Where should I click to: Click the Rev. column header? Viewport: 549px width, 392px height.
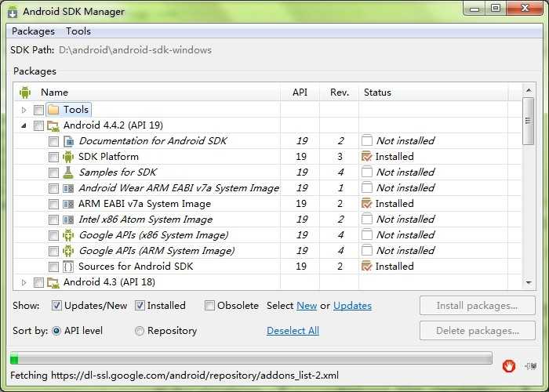[340, 93]
